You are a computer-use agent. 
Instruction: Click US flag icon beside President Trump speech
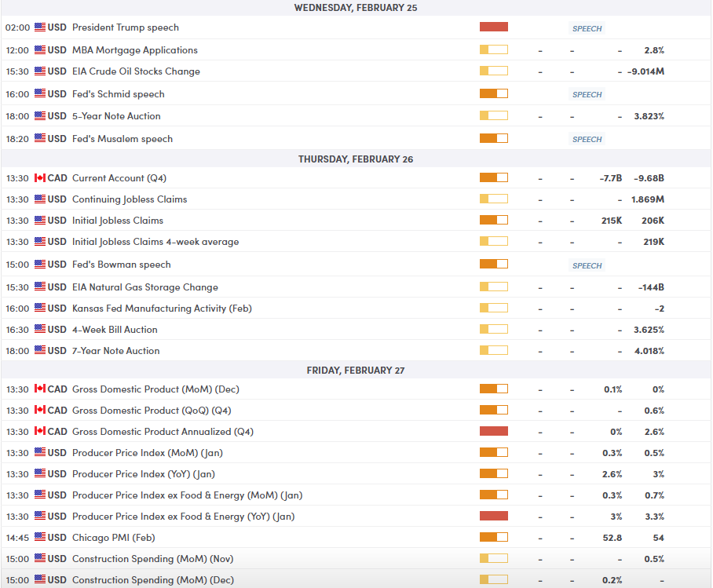tap(40, 27)
